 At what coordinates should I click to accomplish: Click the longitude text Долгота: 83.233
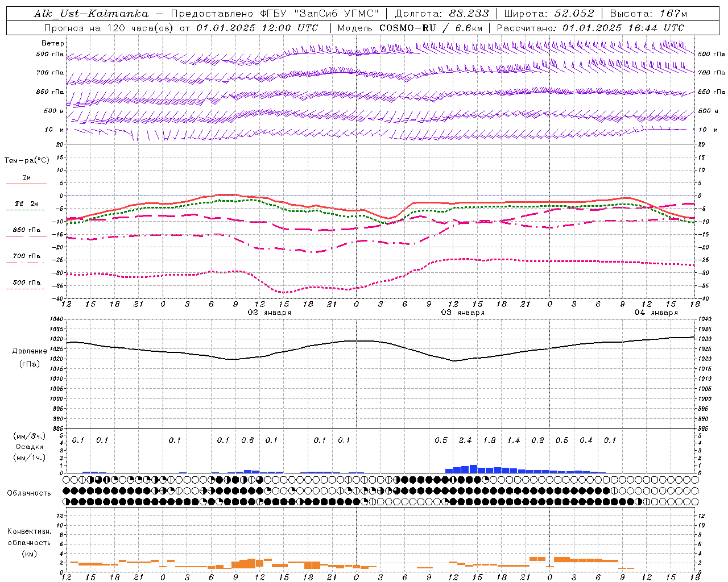point(442,14)
